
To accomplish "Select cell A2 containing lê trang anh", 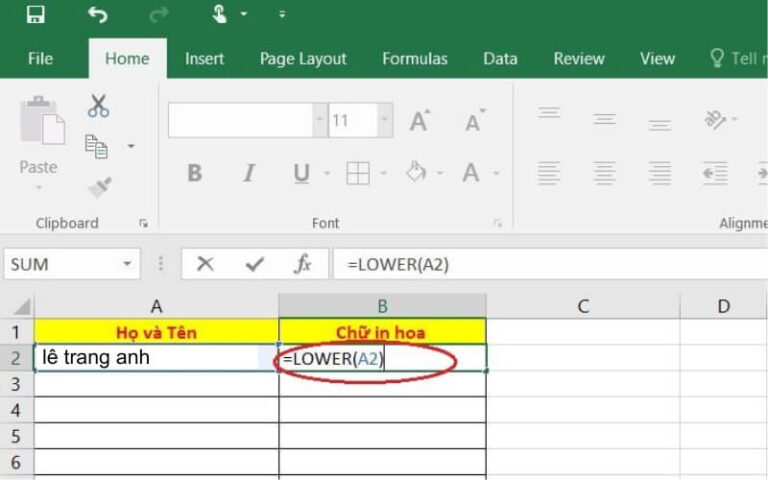I will tap(156, 358).
